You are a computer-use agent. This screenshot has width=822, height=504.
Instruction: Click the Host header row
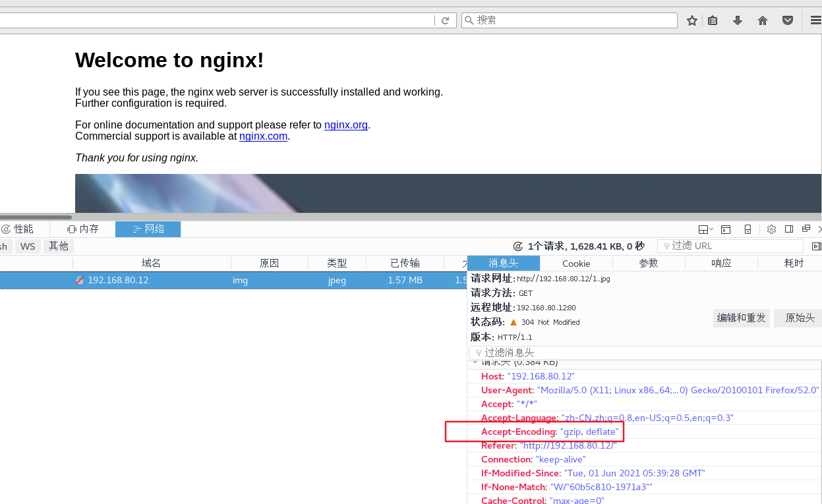tap(645, 376)
